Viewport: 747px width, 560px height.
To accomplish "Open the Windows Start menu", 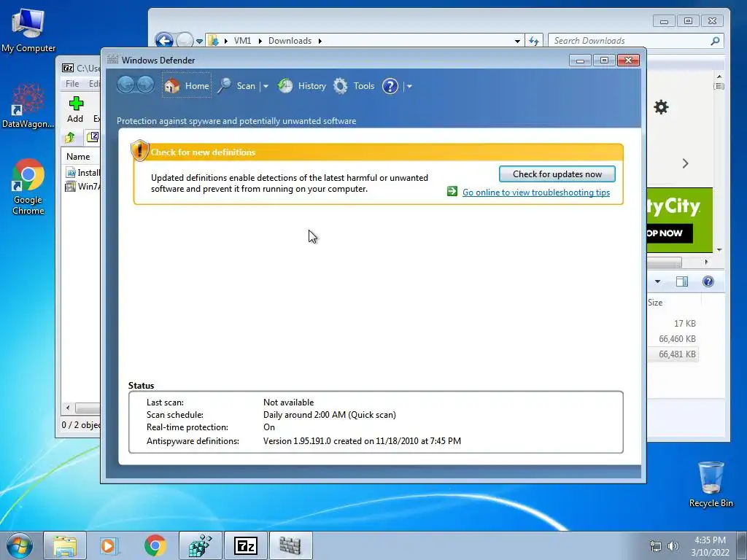I will click(x=19, y=545).
